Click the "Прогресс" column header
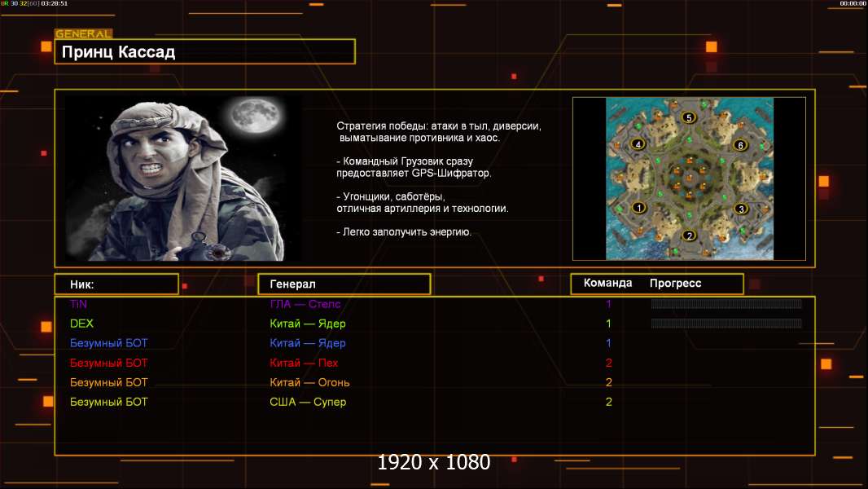This screenshot has width=868, height=489. [675, 284]
